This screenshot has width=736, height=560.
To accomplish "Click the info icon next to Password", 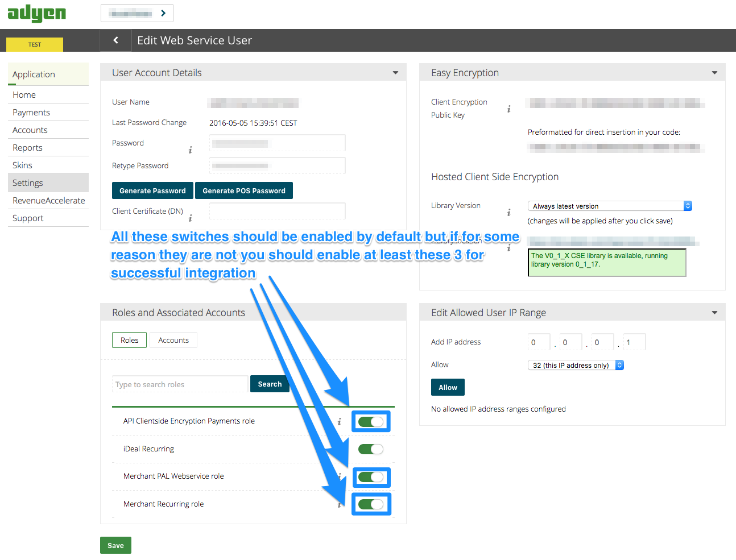I will pyautogui.click(x=190, y=150).
